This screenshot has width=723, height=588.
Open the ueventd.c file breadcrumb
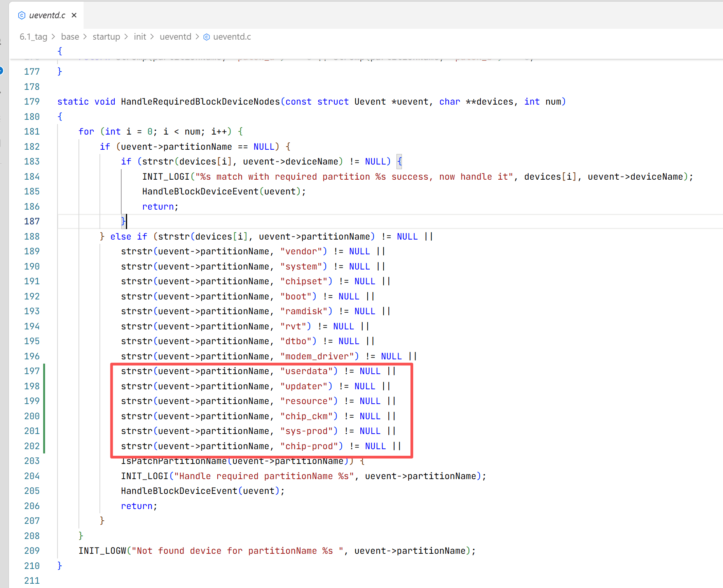[x=232, y=37]
